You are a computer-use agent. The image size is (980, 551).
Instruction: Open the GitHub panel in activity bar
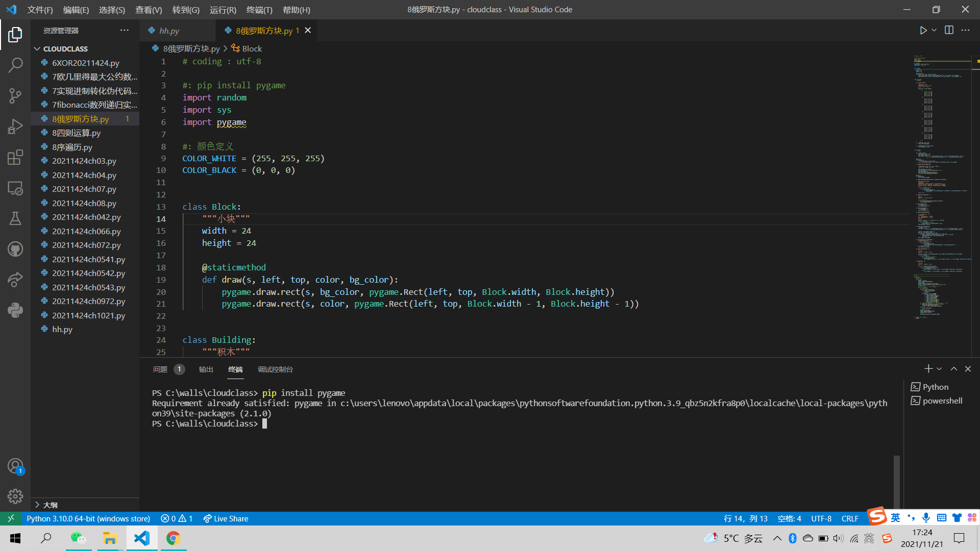[x=15, y=249]
